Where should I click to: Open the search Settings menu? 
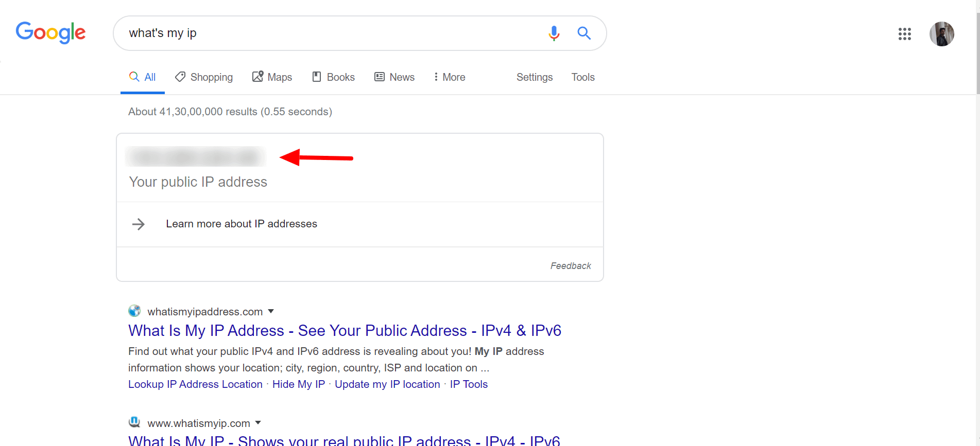pyautogui.click(x=535, y=77)
